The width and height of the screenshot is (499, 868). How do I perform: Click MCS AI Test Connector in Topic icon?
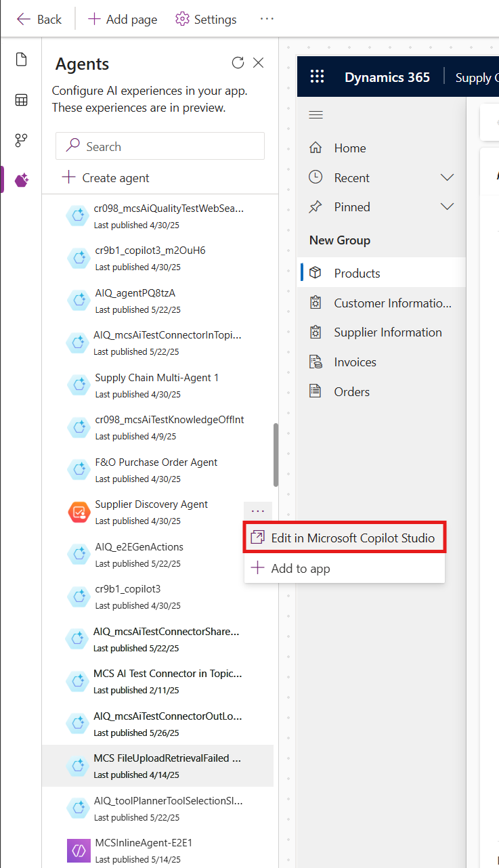click(x=77, y=681)
